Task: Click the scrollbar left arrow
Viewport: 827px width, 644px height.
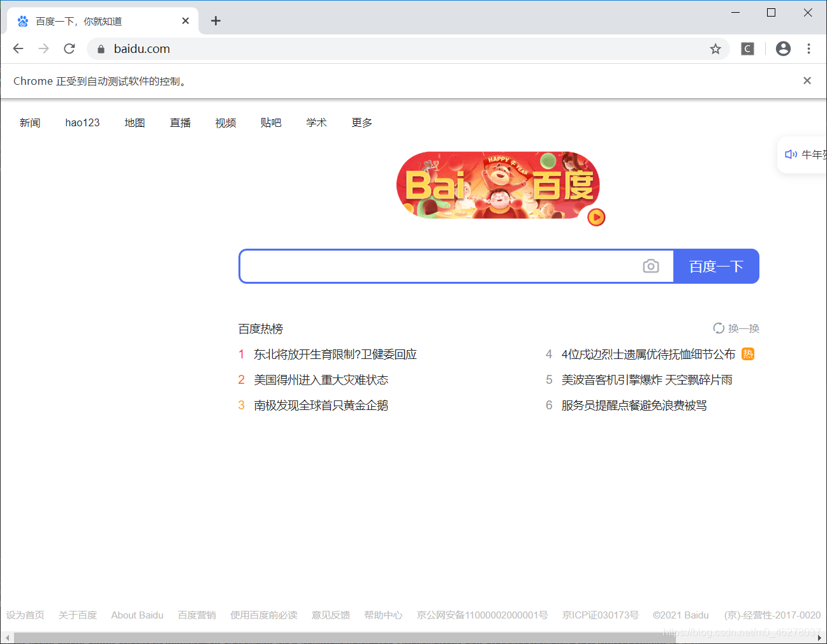Action: 7,638
